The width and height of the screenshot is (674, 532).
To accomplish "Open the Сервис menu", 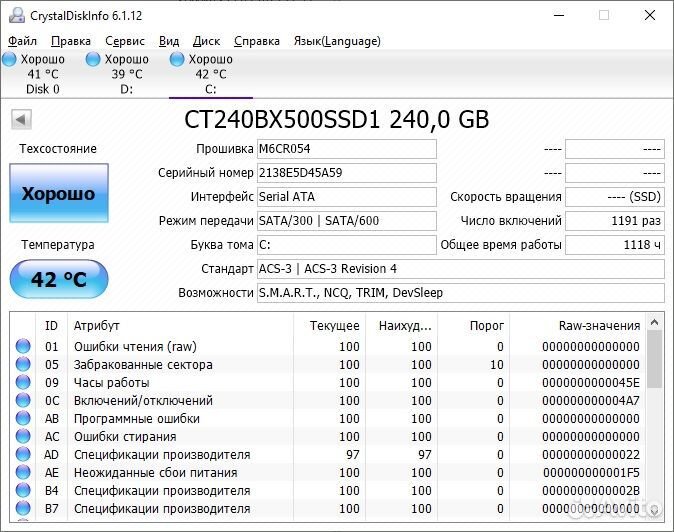I will (125, 41).
